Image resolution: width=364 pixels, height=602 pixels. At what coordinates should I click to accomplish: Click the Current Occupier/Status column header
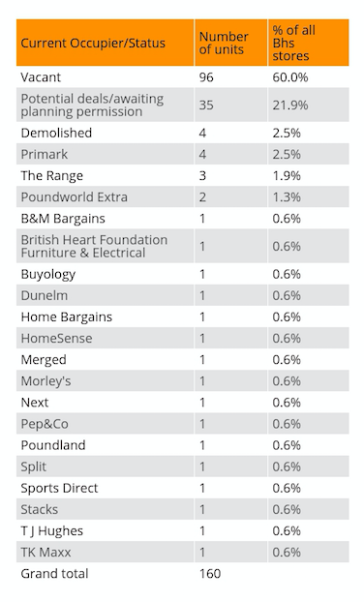coord(93,43)
